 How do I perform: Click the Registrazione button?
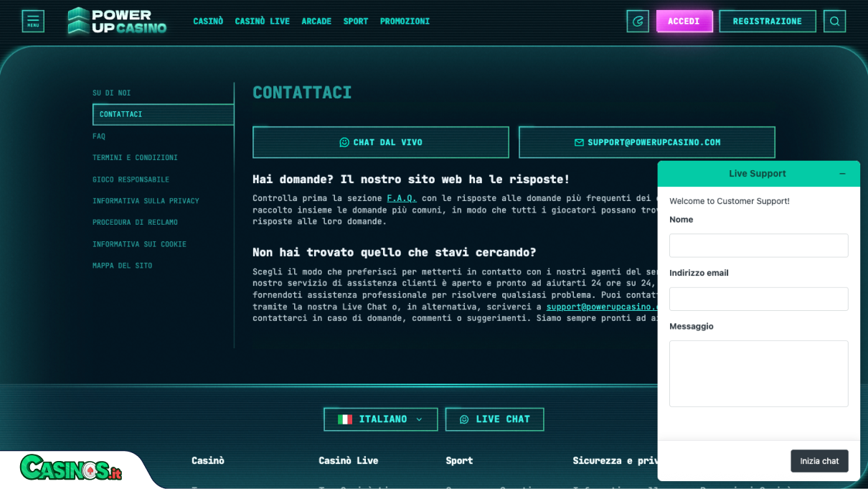[768, 22]
